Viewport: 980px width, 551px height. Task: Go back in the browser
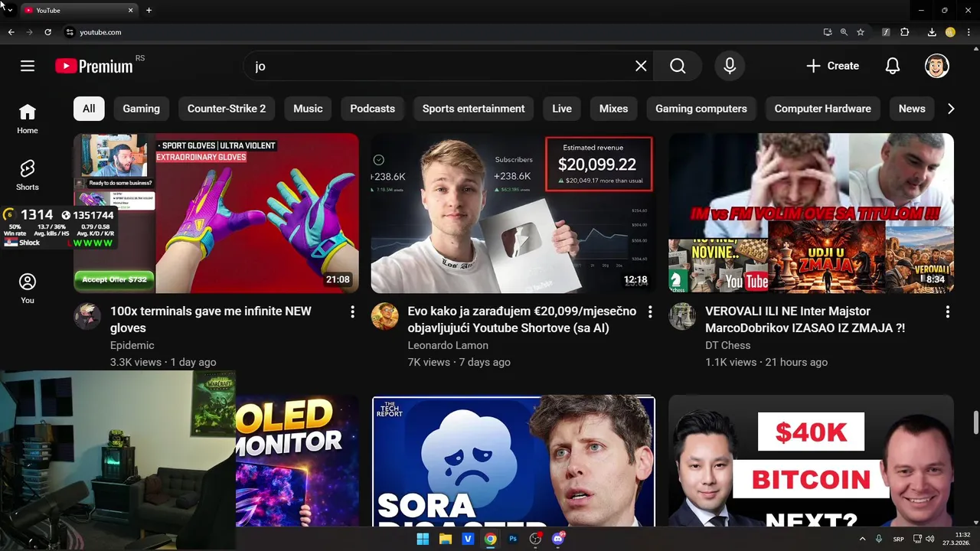tap(11, 32)
